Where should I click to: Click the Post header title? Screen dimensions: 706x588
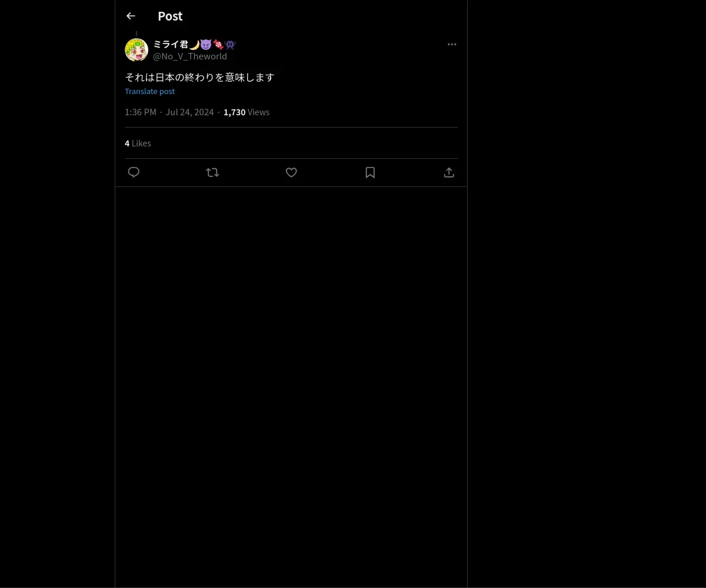(x=170, y=16)
